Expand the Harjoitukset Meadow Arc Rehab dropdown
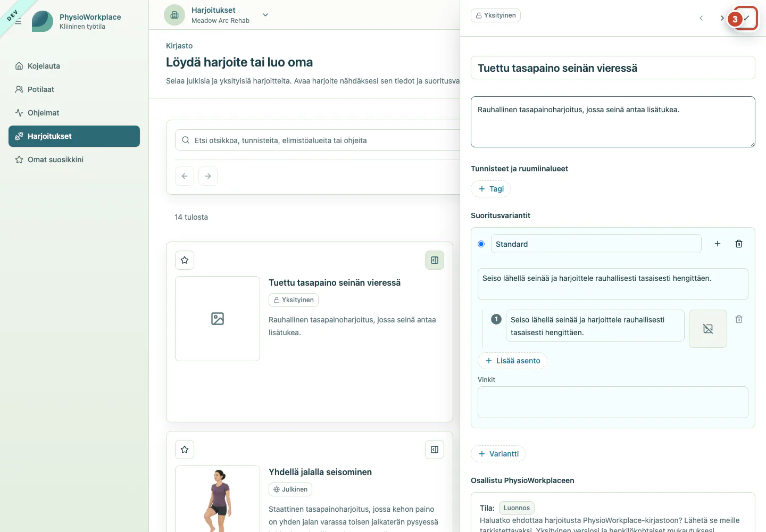This screenshot has width=766, height=532. click(265, 15)
